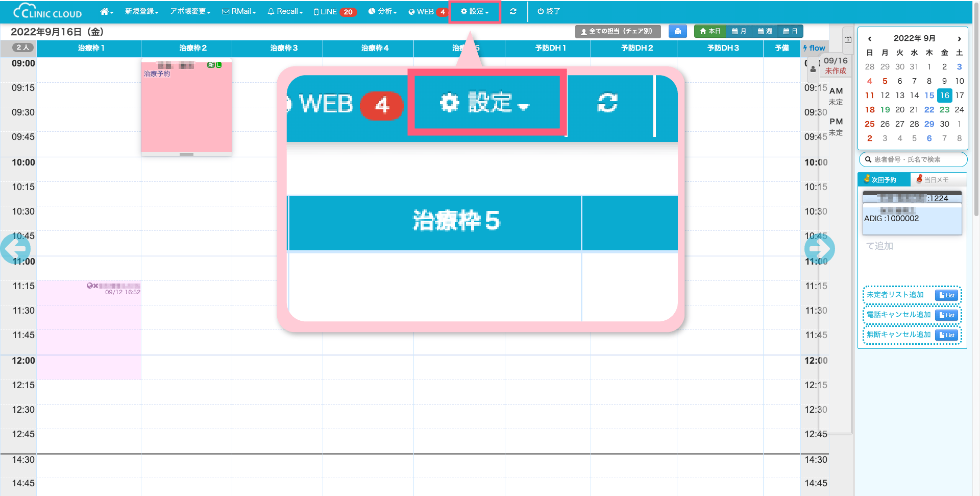Open the flow panel
980x496 pixels.
point(814,48)
